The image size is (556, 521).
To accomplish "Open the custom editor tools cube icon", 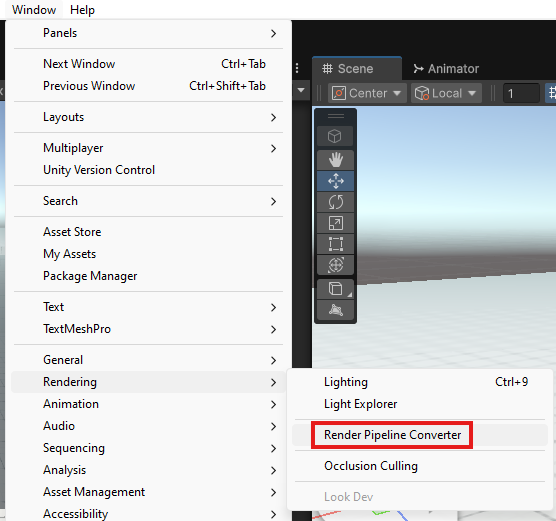I will pyautogui.click(x=335, y=289).
